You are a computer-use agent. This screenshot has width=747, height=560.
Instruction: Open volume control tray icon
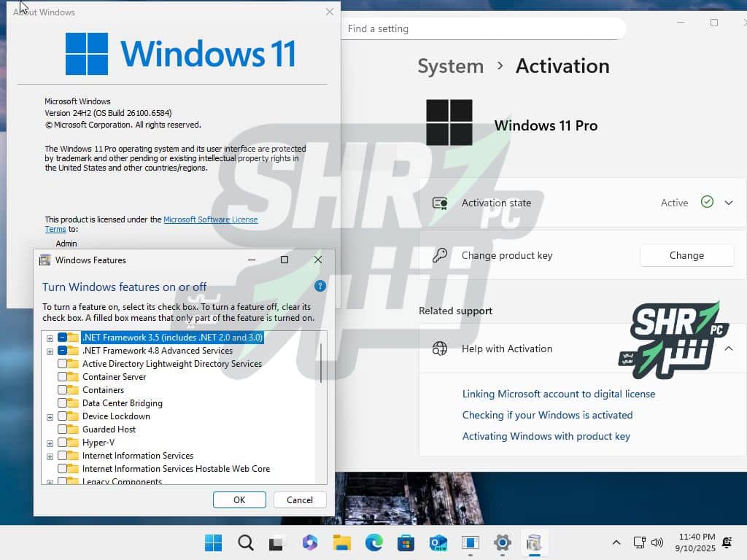[x=657, y=542]
